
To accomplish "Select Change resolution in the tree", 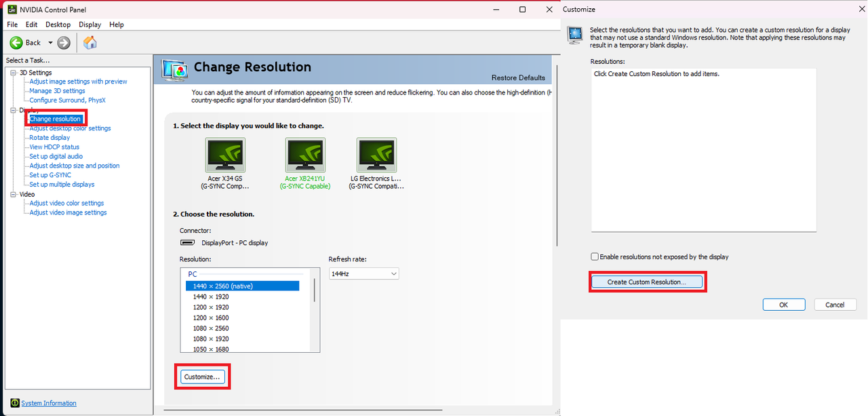I will tap(55, 119).
